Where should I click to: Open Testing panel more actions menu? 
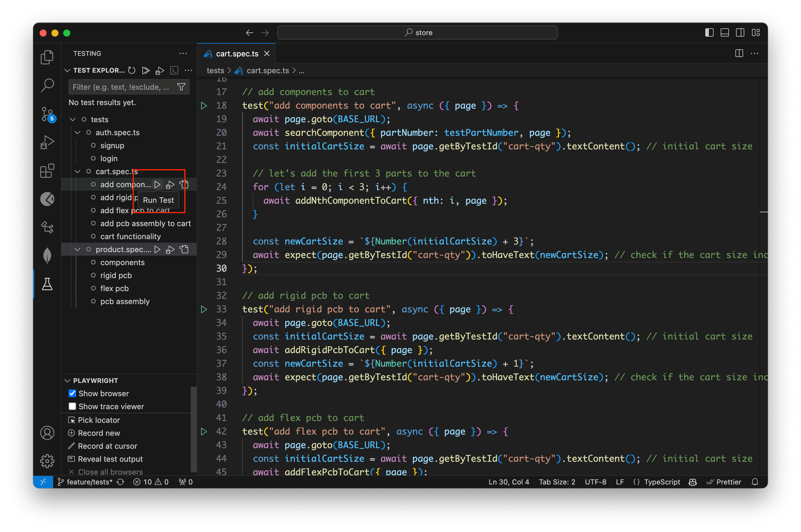183,53
